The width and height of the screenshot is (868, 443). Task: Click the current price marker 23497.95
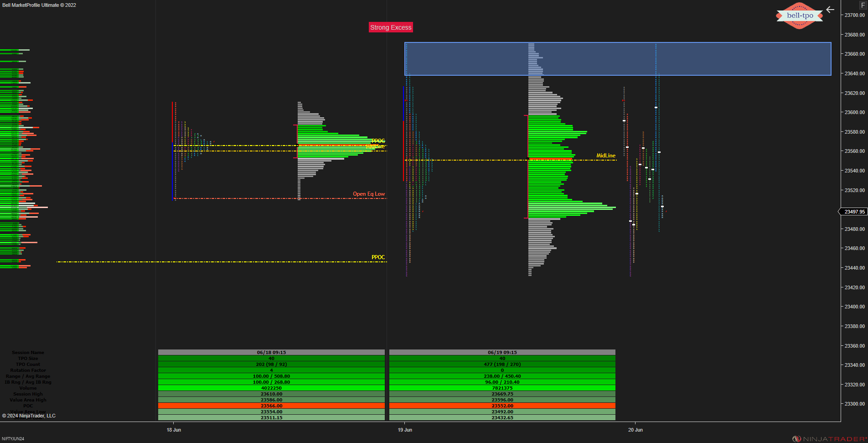pyautogui.click(x=854, y=212)
